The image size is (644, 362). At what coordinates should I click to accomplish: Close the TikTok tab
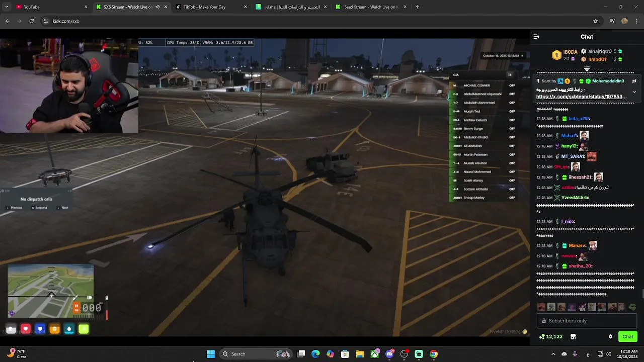[246, 7]
